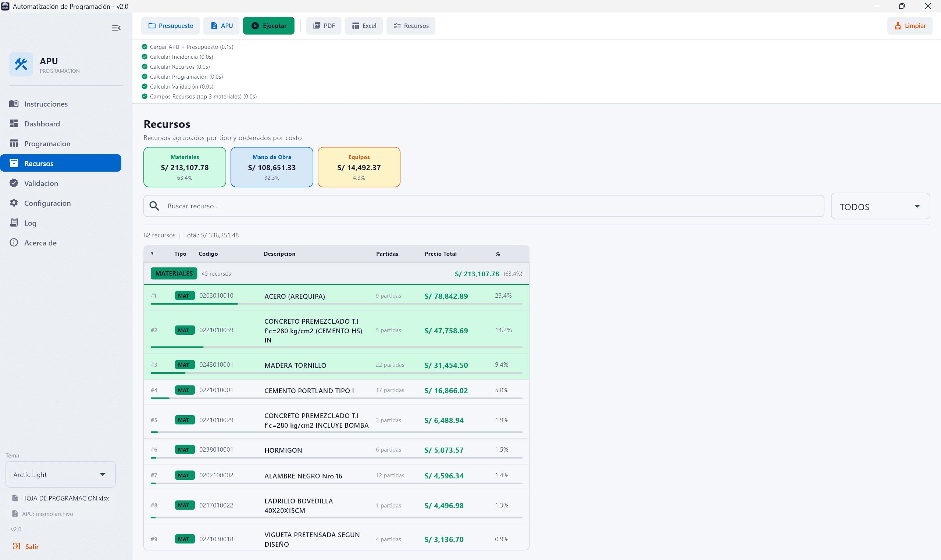The image size is (941, 560).
Task: Click the search magnifier icon
Action: (x=154, y=206)
